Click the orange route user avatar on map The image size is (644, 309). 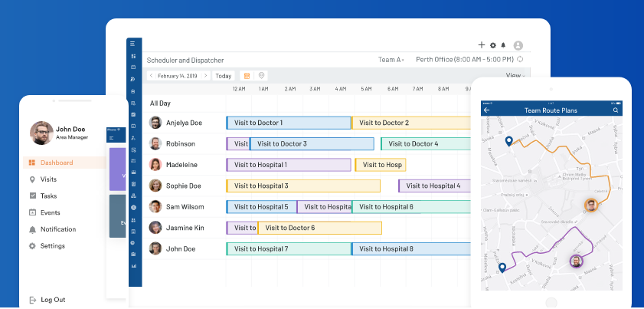coord(591,205)
